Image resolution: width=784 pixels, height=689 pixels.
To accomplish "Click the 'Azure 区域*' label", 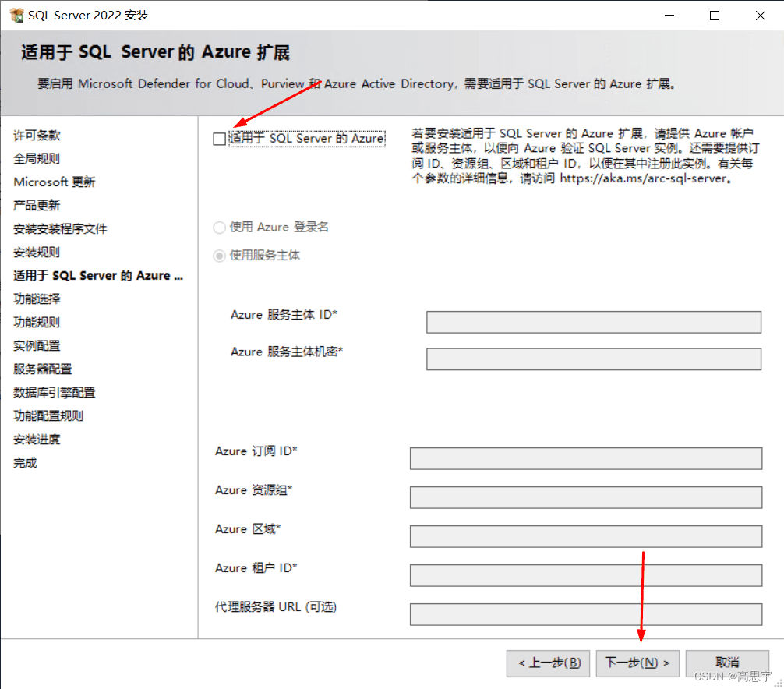I will pos(248,529).
